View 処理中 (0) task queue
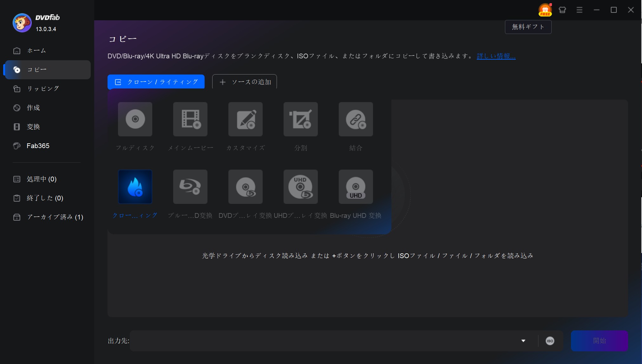 click(x=48, y=179)
